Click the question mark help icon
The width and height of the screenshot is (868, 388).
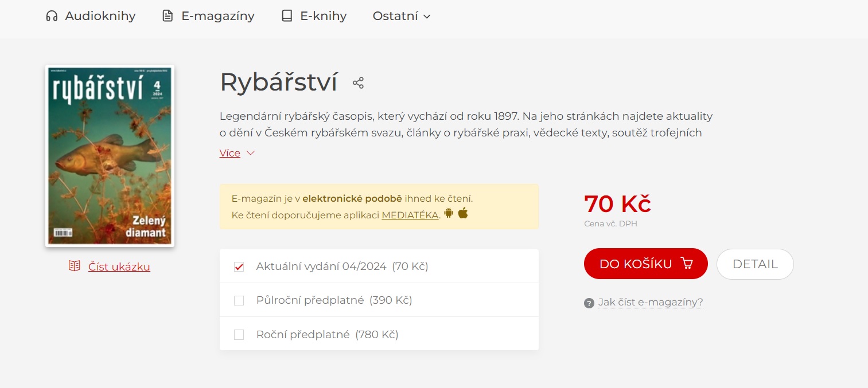pos(589,303)
